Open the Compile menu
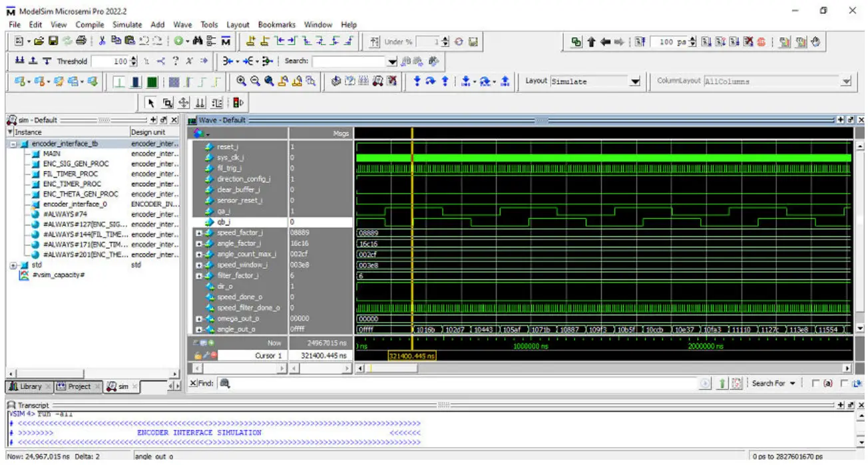This screenshot has width=868, height=465. tap(90, 25)
